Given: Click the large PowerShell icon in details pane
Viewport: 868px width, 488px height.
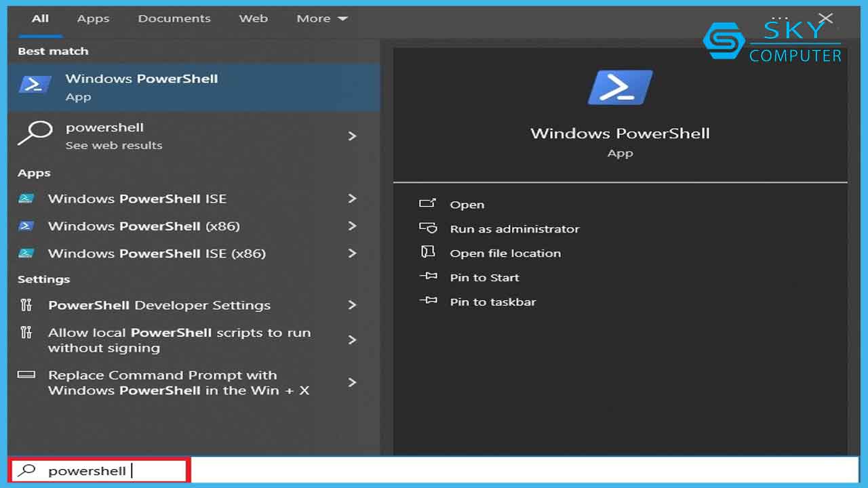Looking at the screenshot, I should click(620, 87).
